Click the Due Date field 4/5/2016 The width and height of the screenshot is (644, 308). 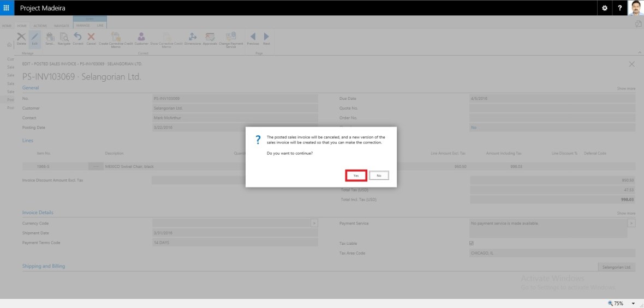click(552, 99)
